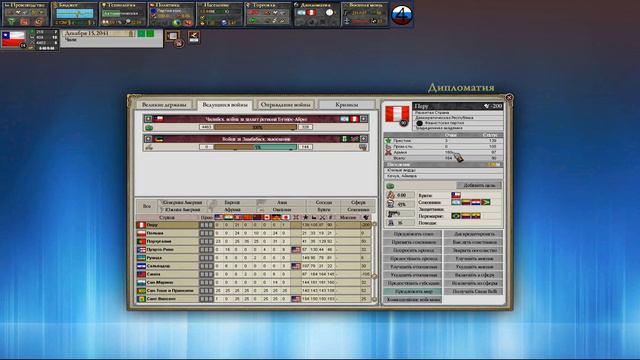Switch to Ведущиеся войны tab
The width and height of the screenshot is (640, 360).
tap(224, 105)
